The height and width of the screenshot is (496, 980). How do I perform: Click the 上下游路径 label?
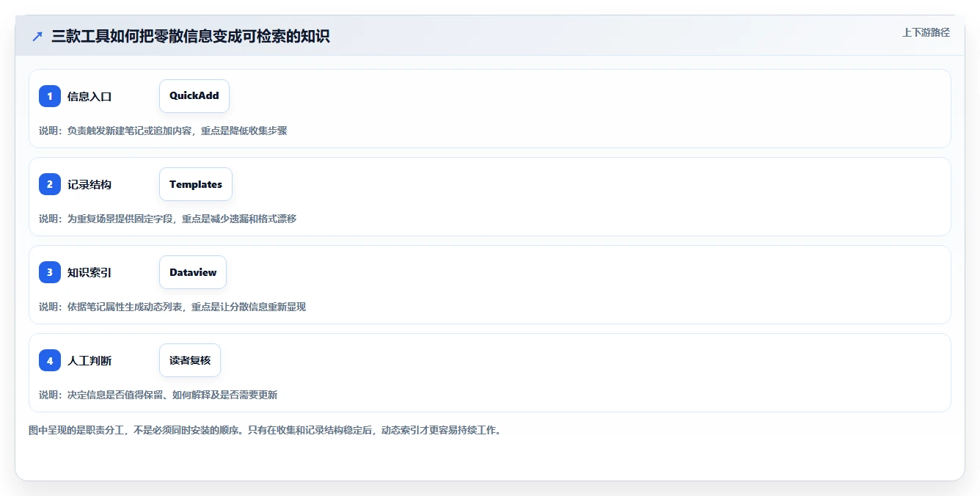point(926,32)
